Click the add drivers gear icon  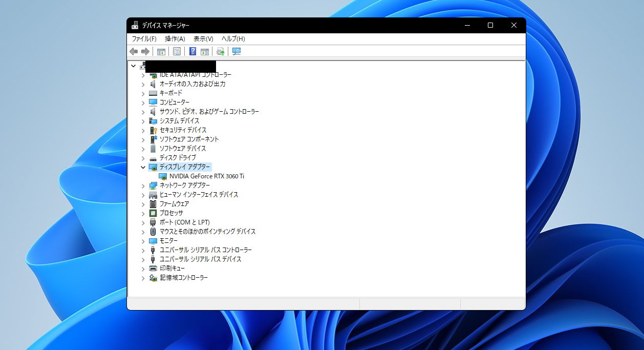click(221, 51)
